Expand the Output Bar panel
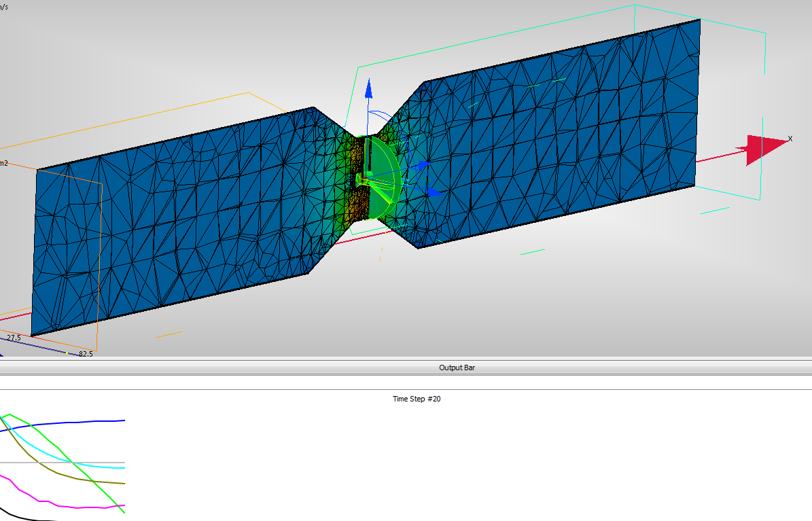Screen dimensions: 812x521 point(456,367)
